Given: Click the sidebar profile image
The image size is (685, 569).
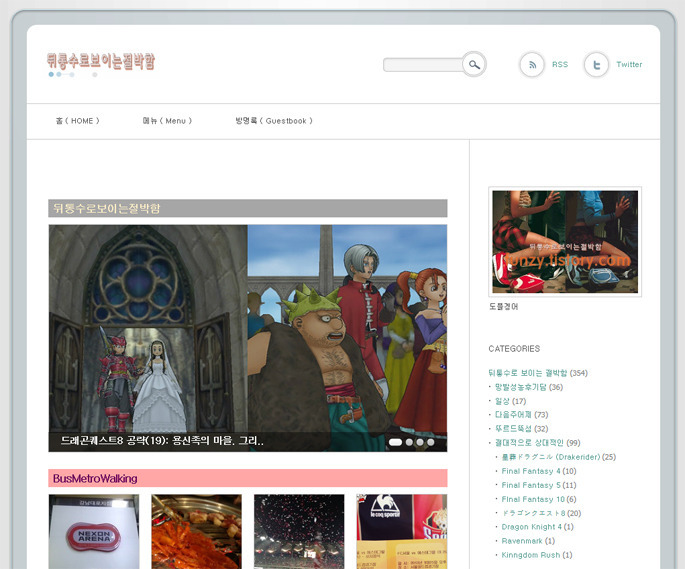Looking at the screenshot, I should (565, 242).
